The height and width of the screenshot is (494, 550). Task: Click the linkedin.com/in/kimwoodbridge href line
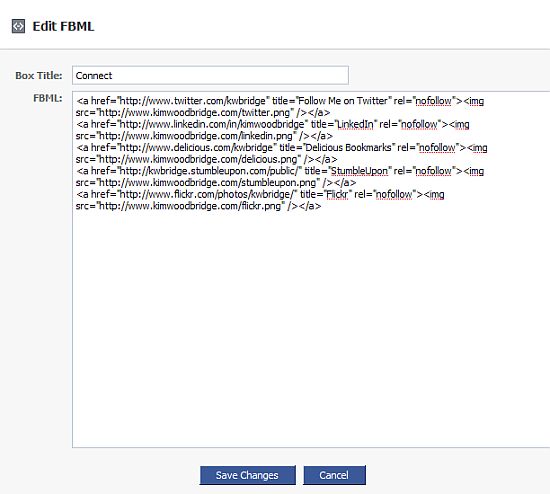(x=273, y=124)
